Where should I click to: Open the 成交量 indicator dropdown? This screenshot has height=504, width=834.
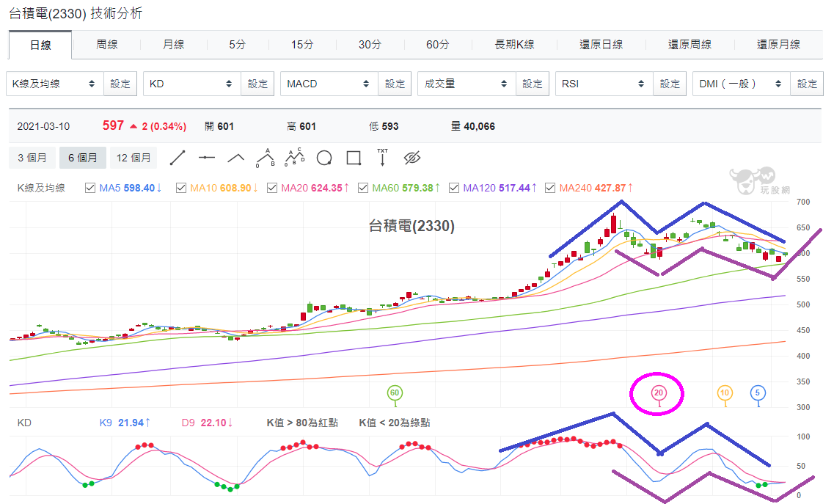(467, 84)
